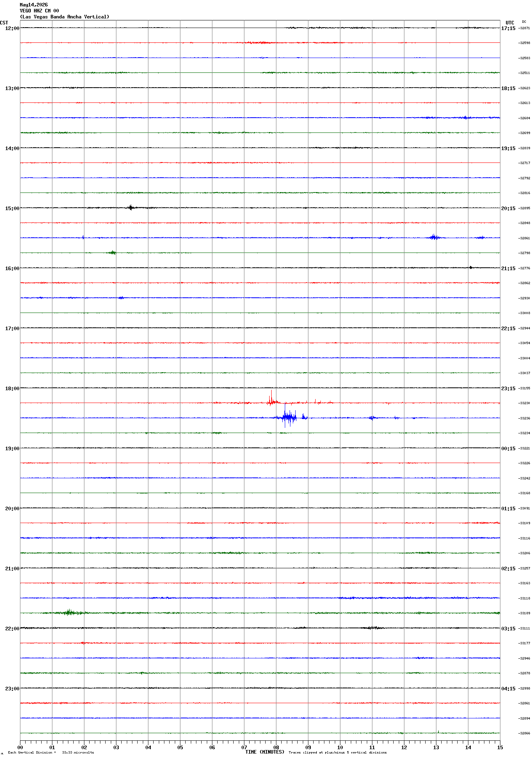Select the -32871 DC offset value
Image resolution: width=532 pixels, height=758 pixels.
[x=524, y=28]
